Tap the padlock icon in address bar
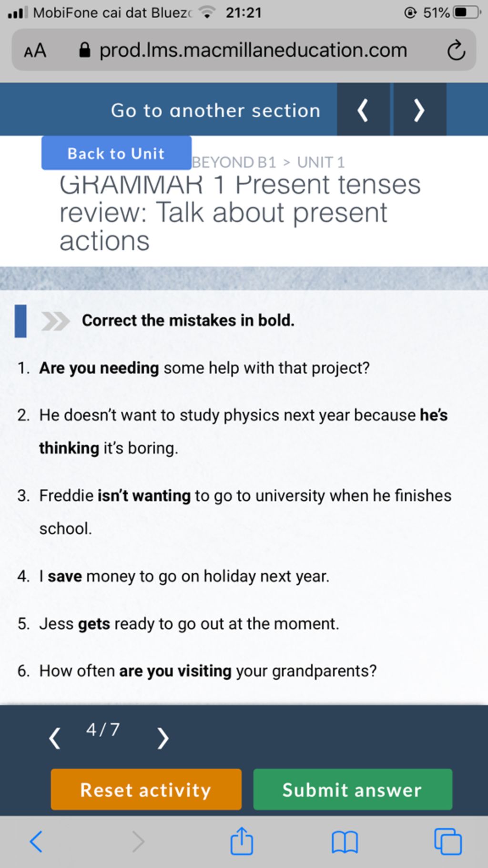Viewport: 488px width, 868px height. coord(84,50)
